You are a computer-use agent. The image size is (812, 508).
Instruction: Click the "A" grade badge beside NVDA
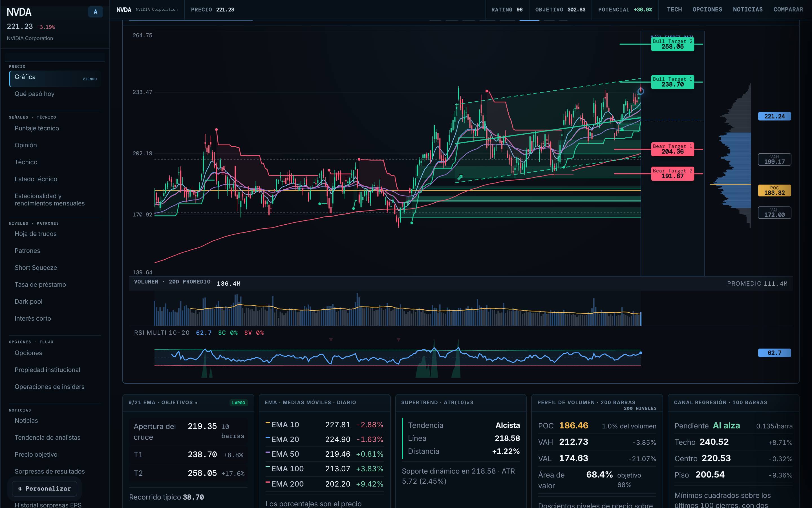(x=95, y=12)
